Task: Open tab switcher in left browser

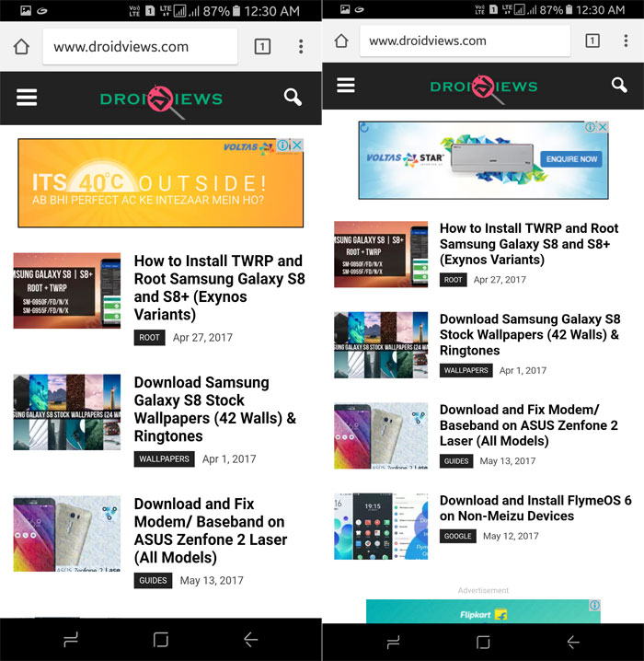Action: tap(262, 46)
